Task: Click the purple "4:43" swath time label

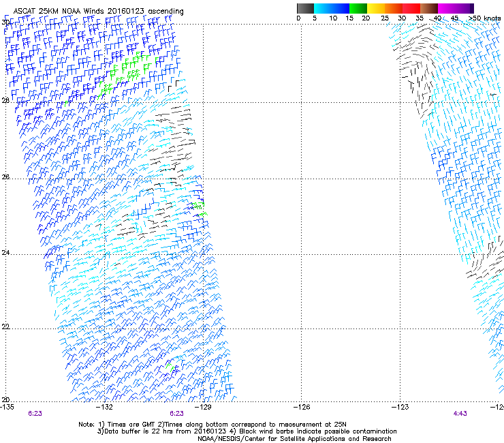Action: pos(460,414)
